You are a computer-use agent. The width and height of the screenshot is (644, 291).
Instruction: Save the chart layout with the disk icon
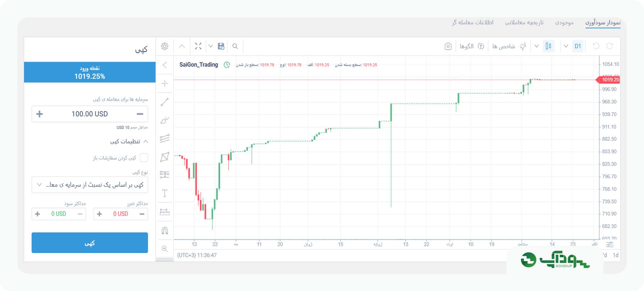[x=221, y=46]
